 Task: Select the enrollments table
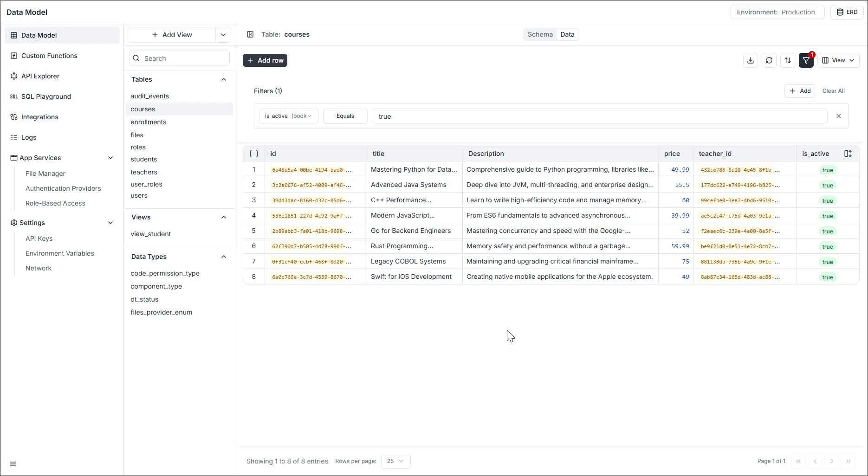tap(149, 122)
